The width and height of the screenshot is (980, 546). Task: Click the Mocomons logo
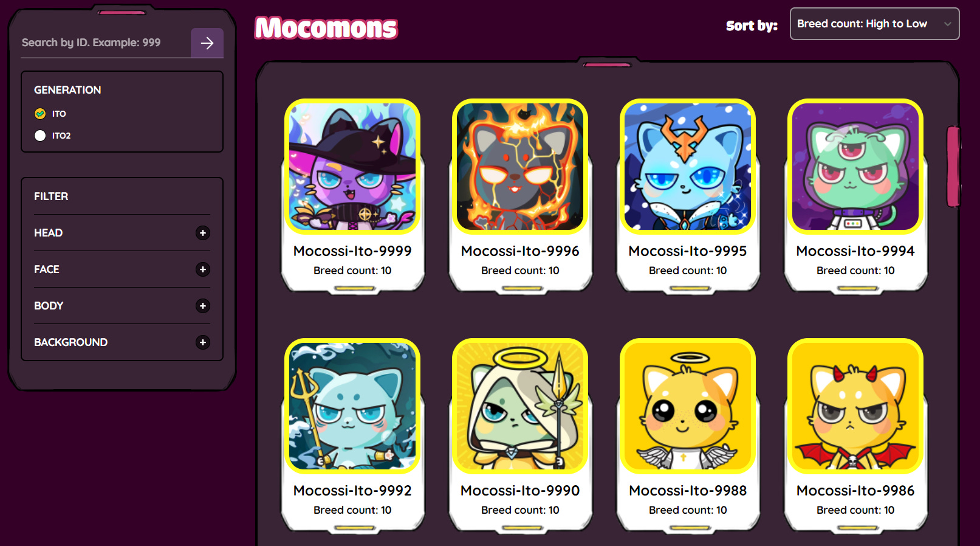tap(326, 28)
